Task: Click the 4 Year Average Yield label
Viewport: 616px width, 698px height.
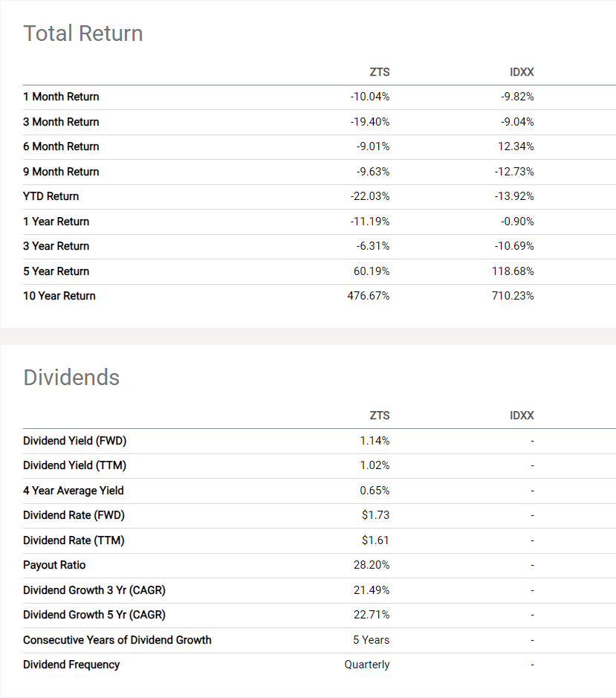Action: point(74,491)
